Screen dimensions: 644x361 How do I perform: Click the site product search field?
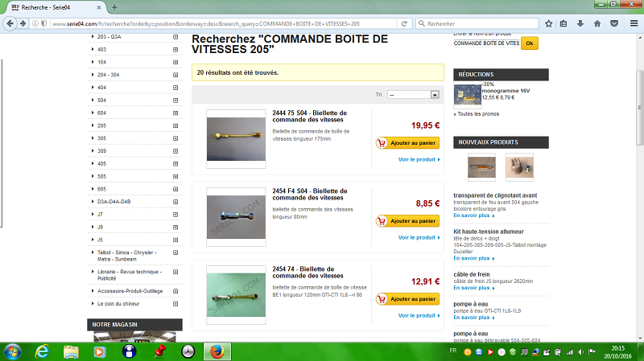click(487, 43)
